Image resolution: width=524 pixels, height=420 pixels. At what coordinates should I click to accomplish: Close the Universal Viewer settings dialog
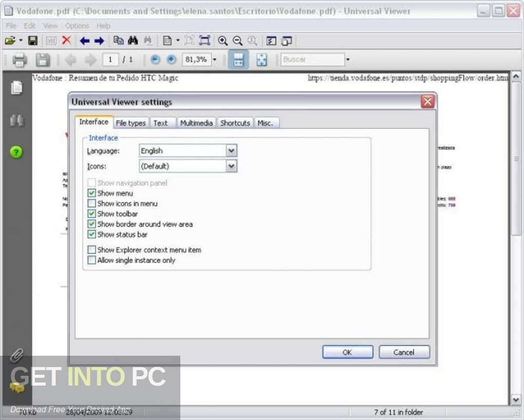(x=428, y=101)
